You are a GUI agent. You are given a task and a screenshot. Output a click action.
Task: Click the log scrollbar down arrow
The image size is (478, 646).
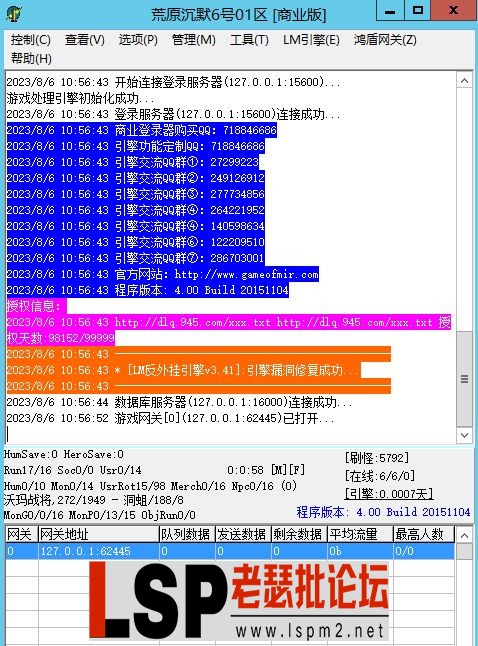(464, 435)
